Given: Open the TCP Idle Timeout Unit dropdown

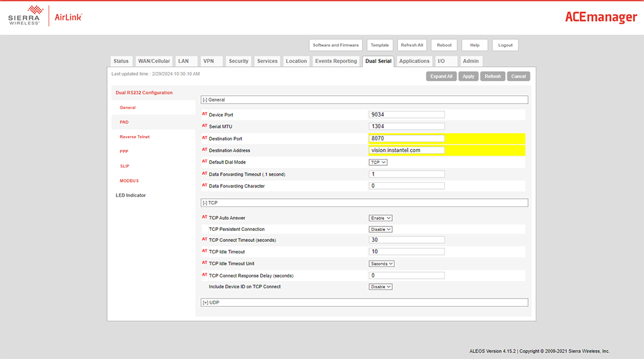Looking at the screenshot, I should (381, 264).
